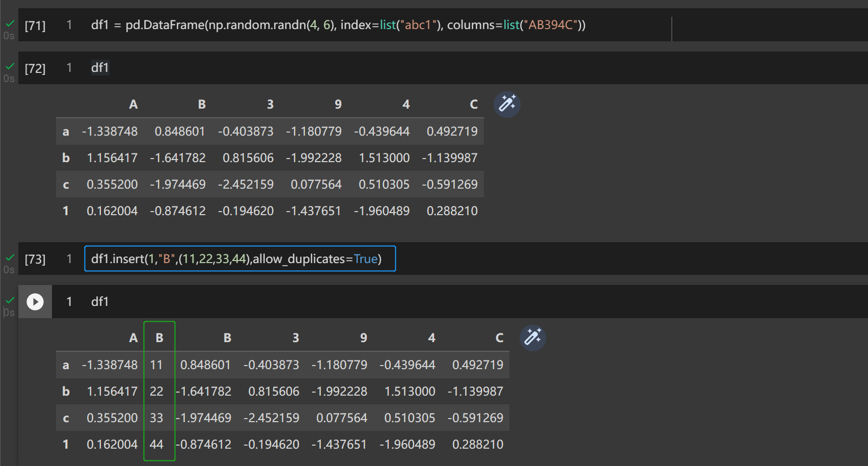
Task: Click value 33 in inserted B column
Action: [156, 418]
